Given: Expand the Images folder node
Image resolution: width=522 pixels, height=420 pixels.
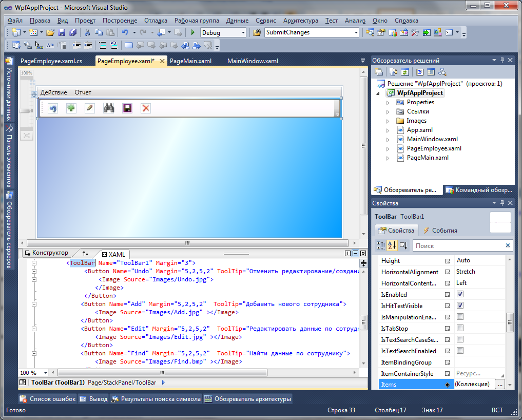Looking at the screenshot, I should point(388,121).
